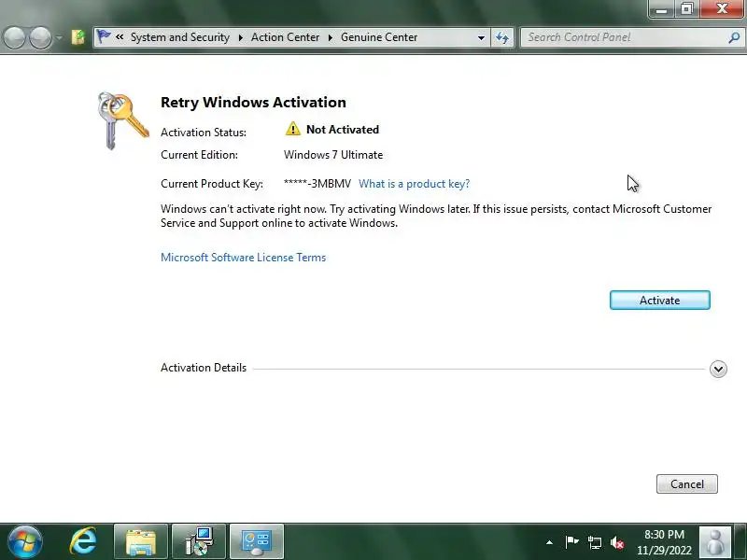Click the 'Retry Windows Activation' heading
This screenshot has height=560, width=747.
pos(253,103)
